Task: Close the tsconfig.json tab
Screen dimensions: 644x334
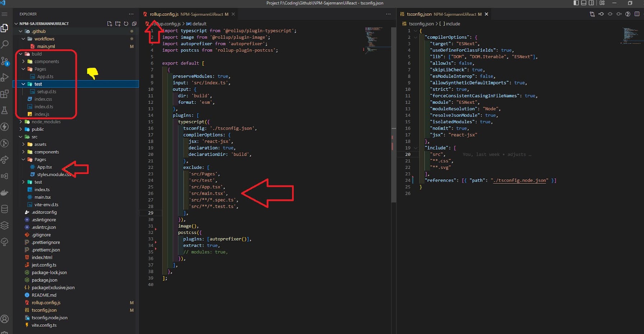Action: pyautogui.click(x=486, y=14)
